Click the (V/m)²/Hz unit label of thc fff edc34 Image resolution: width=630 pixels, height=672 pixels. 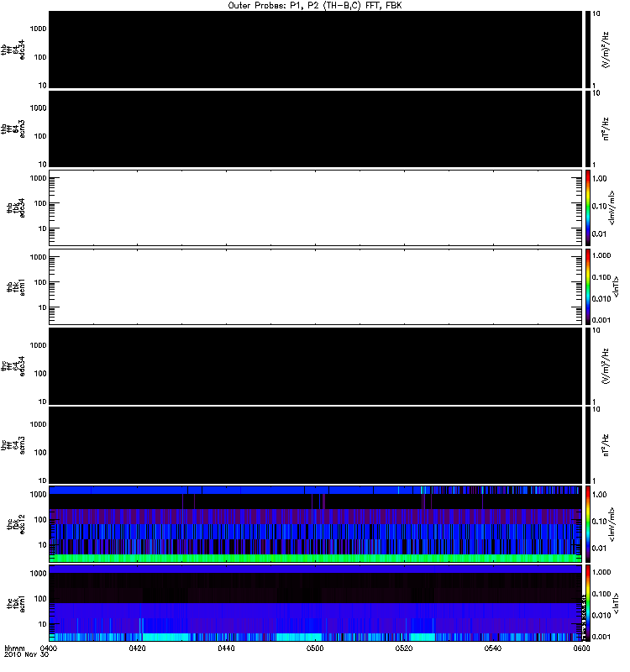[x=606, y=366]
